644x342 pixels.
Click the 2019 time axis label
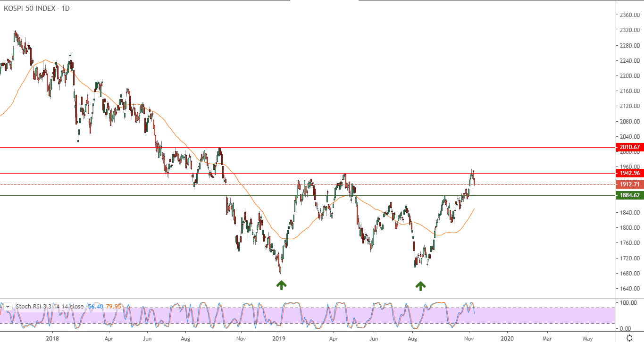coord(279,338)
